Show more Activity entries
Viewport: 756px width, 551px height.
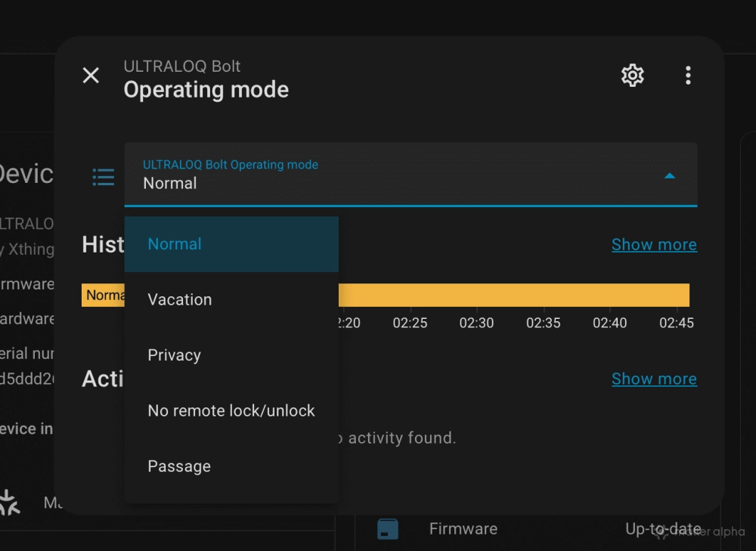point(654,379)
